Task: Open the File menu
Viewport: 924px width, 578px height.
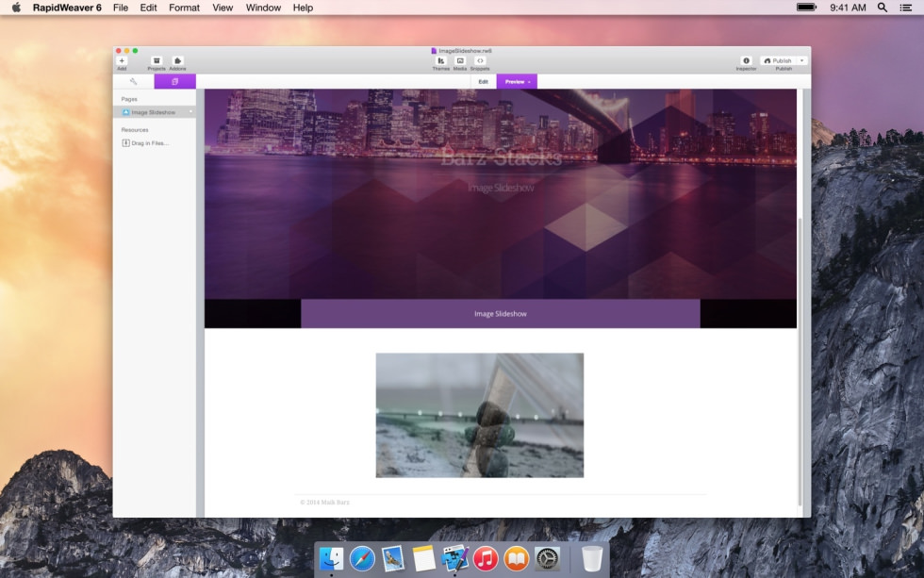Action: click(121, 8)
